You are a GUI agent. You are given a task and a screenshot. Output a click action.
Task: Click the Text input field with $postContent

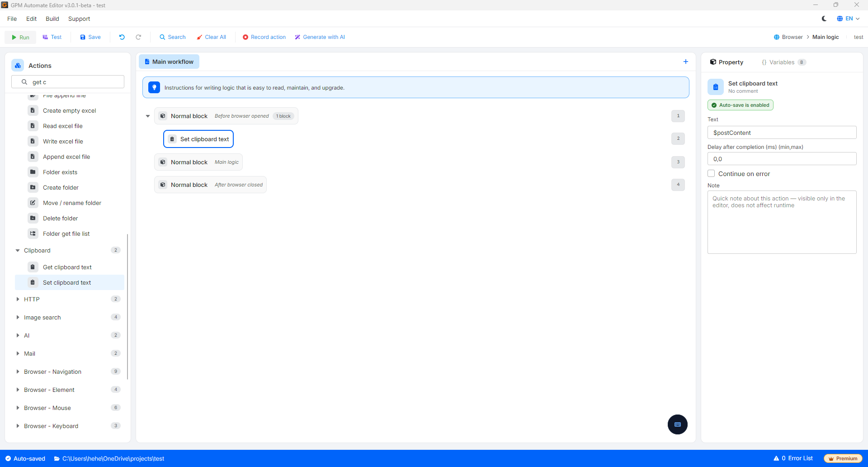point(782,133)
